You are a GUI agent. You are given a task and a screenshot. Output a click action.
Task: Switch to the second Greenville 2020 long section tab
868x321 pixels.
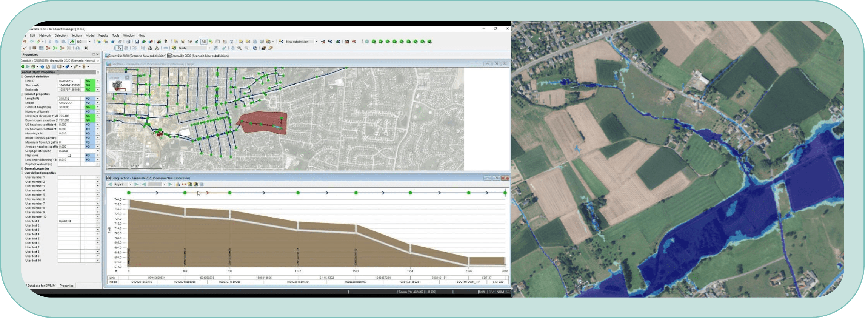(199, 56)
